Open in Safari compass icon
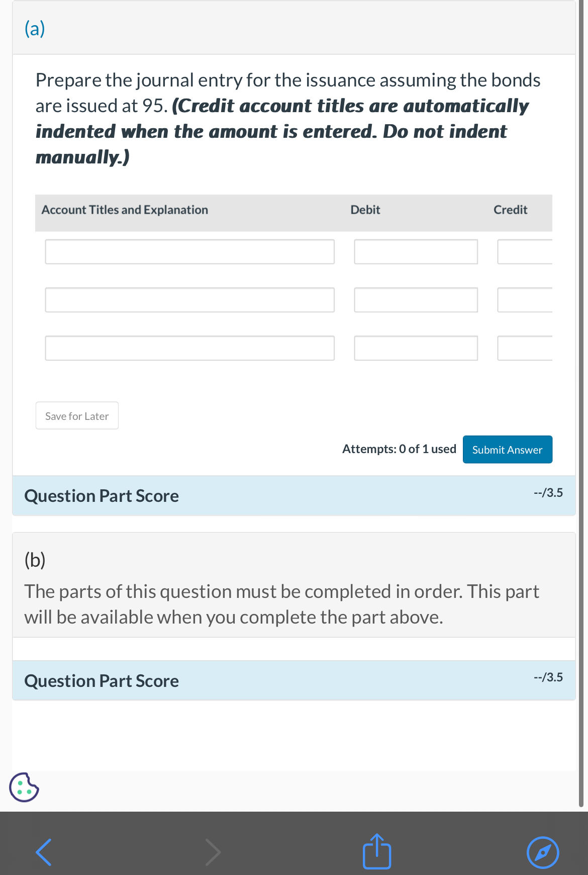The height and width of the screenshot is (875, 588). (x=543, y=852)
